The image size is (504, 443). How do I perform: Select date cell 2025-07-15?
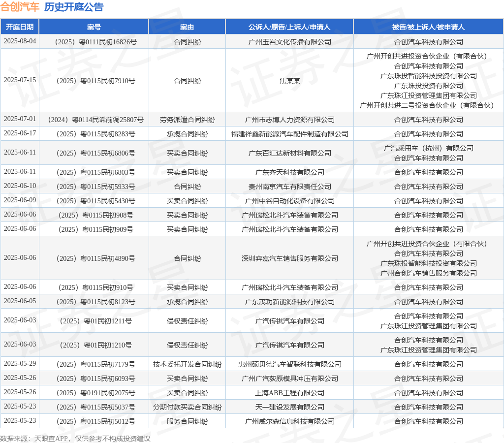20,80
